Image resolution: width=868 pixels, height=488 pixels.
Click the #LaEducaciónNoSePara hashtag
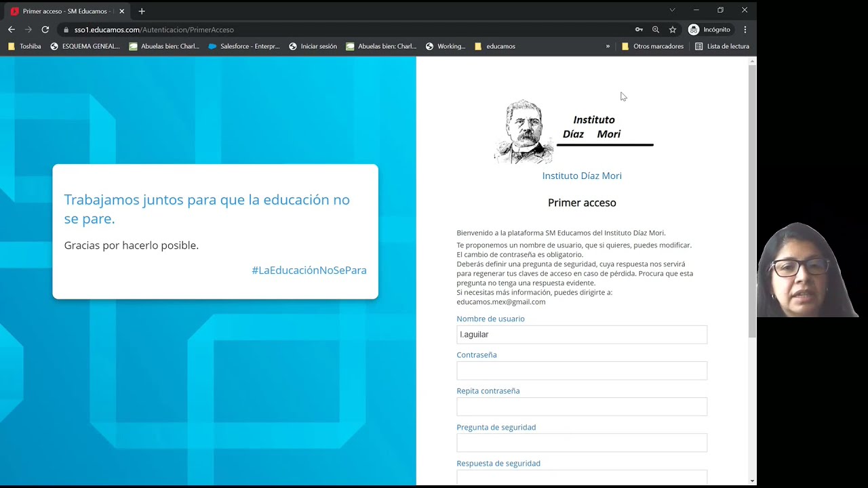(x=309, y=270)
